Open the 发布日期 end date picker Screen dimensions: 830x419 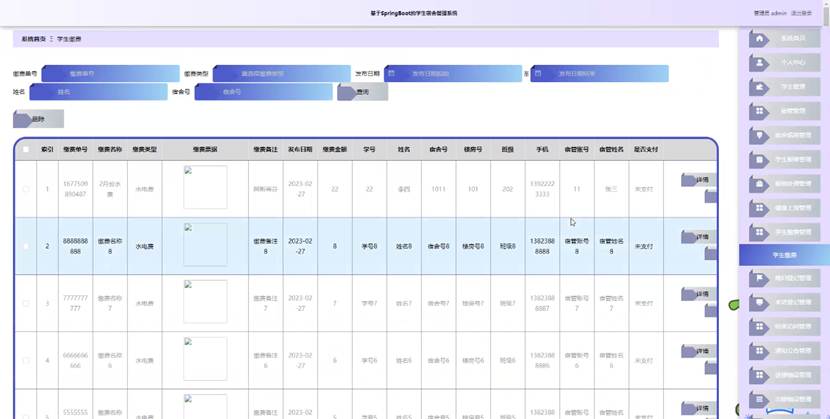tap(599, 74)
